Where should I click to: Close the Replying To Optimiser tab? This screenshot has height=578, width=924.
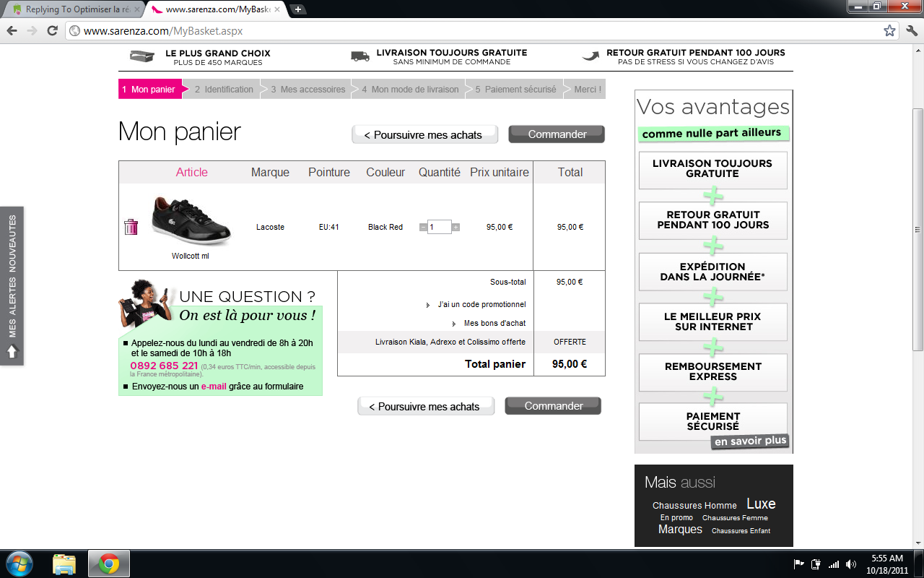[x=136, y=9]
